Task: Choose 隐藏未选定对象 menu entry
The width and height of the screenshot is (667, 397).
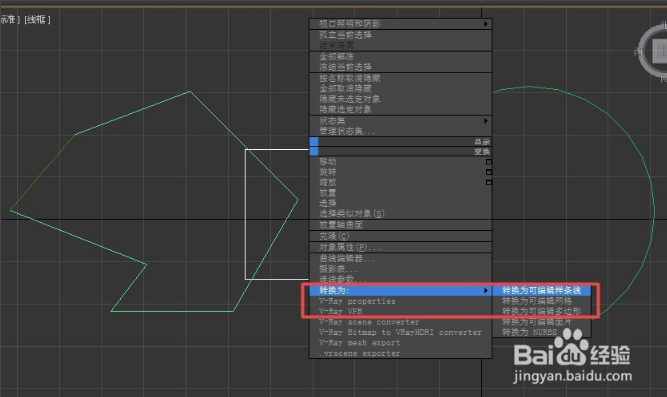Action: (x=400, y=99)
